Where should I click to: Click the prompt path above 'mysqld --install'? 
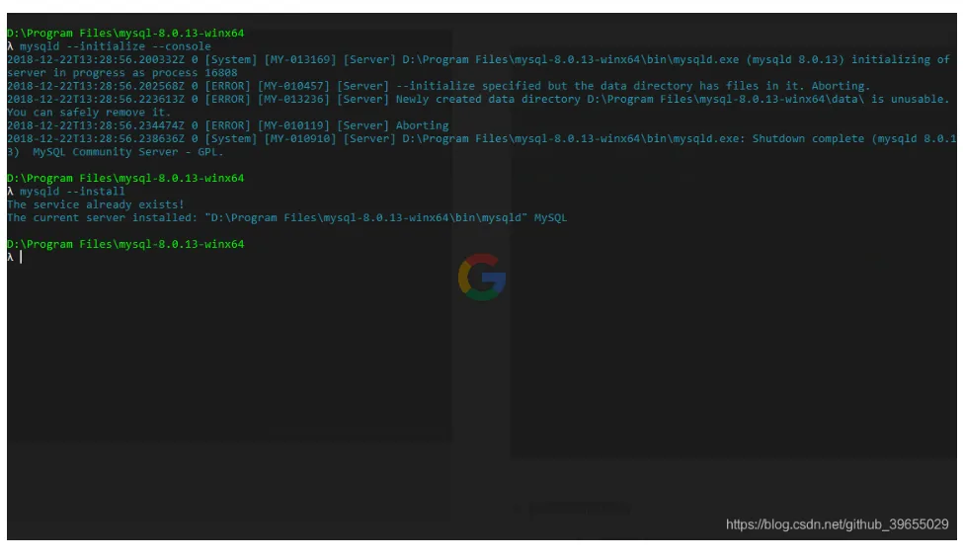tap(125, 178)
